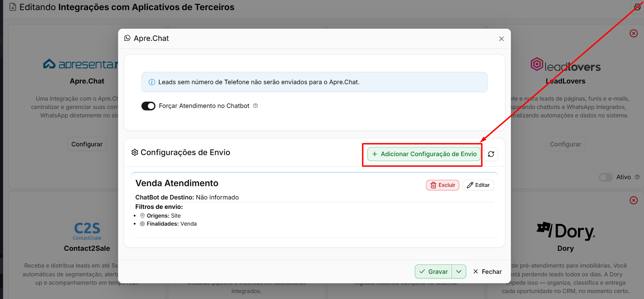
Task: Click the WhatsApp icon in dialog title
Action: [127, 38]
